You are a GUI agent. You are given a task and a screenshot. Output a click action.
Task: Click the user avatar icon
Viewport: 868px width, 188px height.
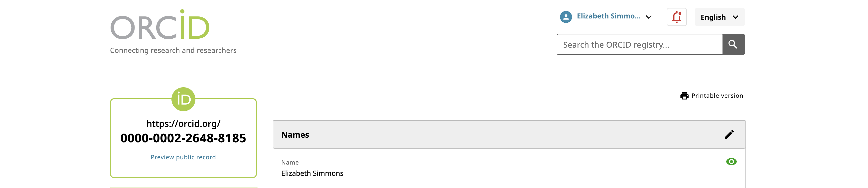(566, 17)
